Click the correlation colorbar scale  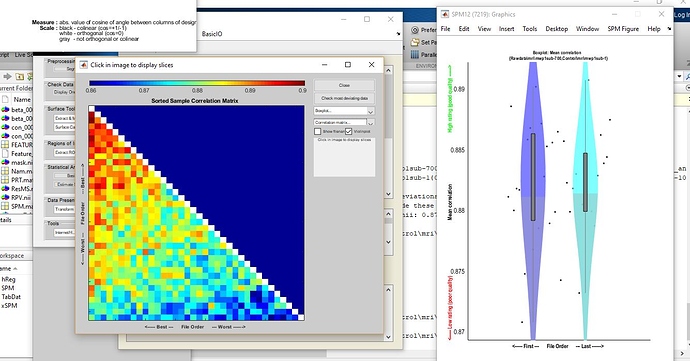click(197, 83)
